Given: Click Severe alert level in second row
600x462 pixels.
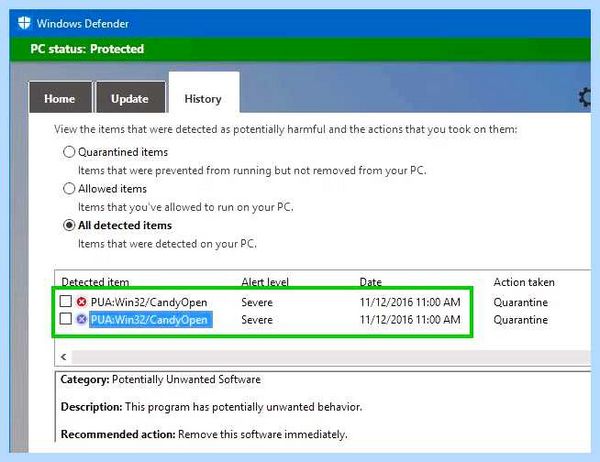Looking at the screenshot, I should [257, 320].
